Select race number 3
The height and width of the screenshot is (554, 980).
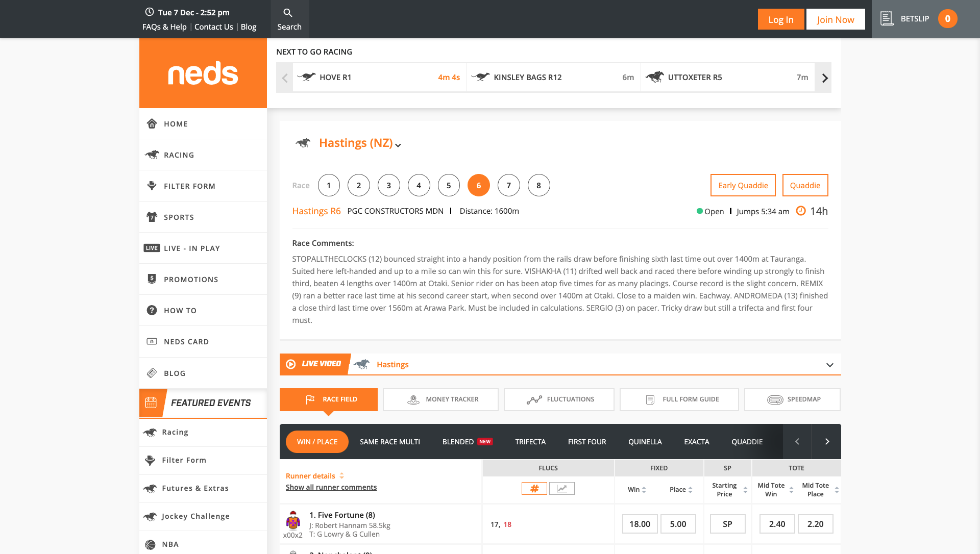(389, 185)
